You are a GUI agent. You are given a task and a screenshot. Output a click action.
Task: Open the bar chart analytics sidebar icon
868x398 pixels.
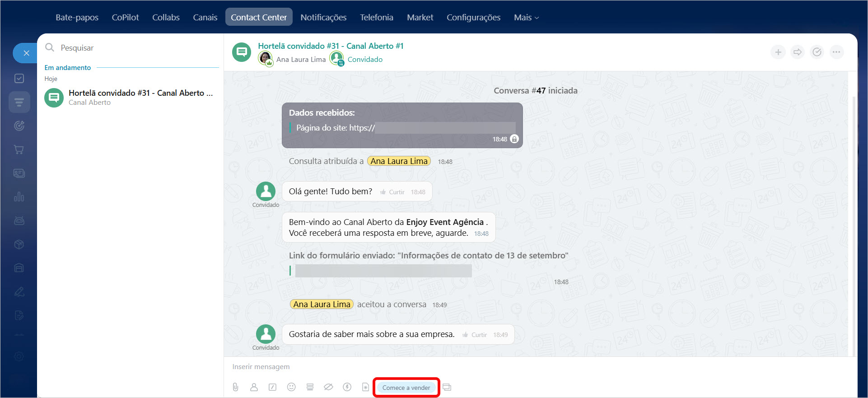[x=19, y=197]
